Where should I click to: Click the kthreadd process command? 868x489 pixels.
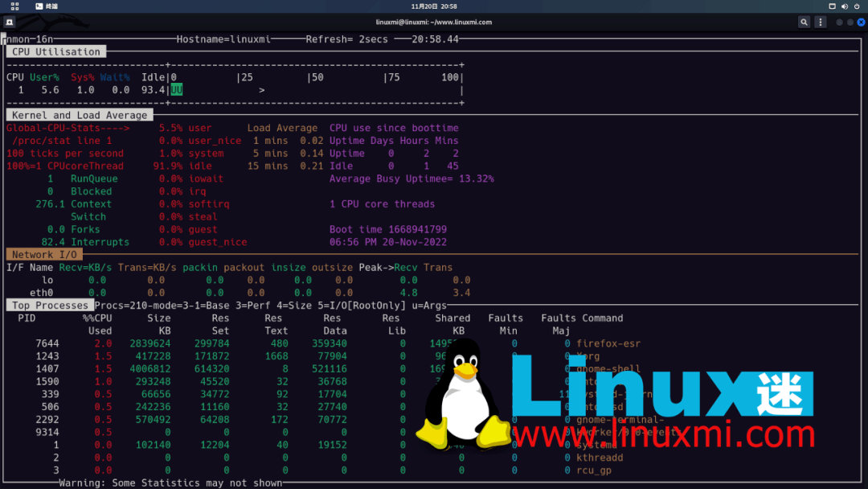point(600,458)
